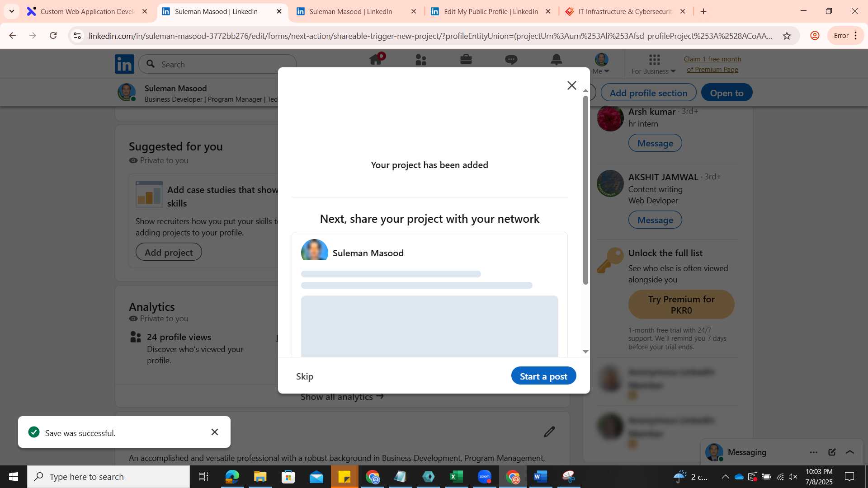Expand the For Business menu
This screenshot has width=868, height=488.
click(x=654, y=64)
